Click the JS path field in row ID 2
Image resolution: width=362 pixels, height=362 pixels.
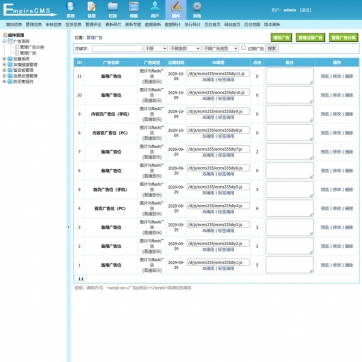click(x=218, y=243)
